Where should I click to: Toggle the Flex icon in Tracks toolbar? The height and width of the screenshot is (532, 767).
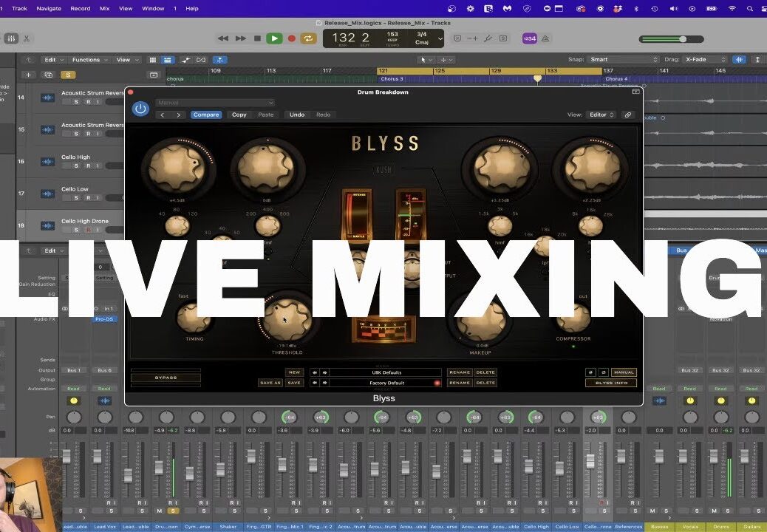[x=201, y=60]
